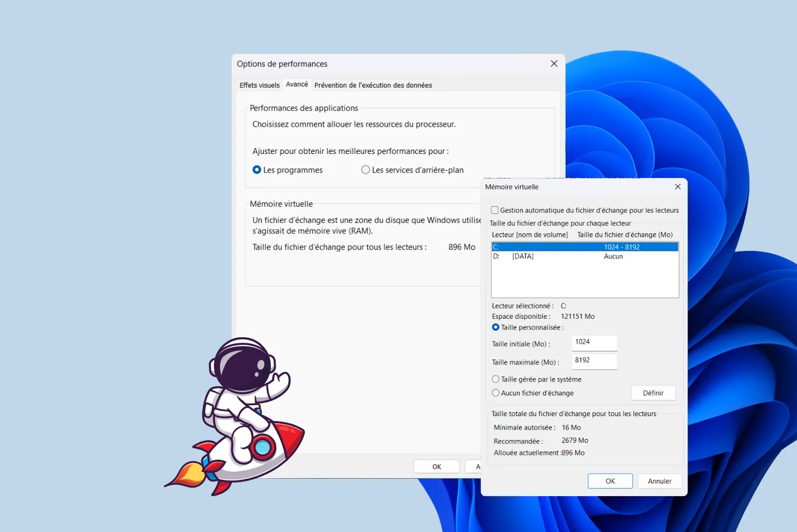
Task: Enable Gestion automatique du fichier d'échange
Action: point(495,210)
